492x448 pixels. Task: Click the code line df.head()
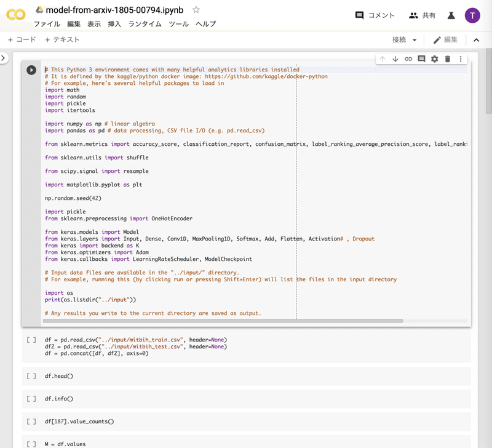[x=59, y=376]
